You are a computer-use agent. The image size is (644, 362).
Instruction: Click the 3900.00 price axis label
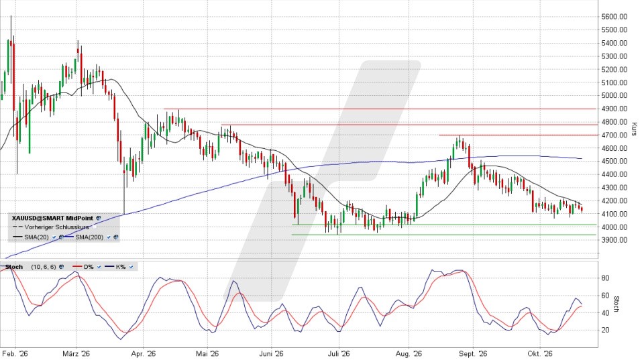click(x=614, y=240)
